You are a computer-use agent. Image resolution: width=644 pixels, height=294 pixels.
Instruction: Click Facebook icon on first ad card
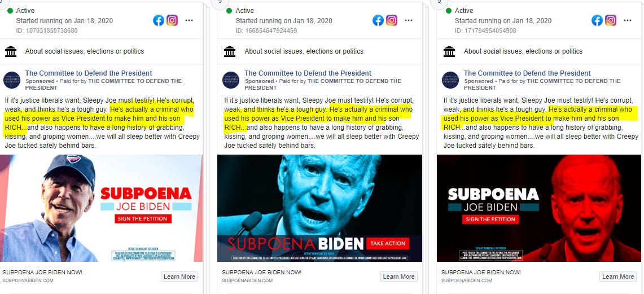point(159,20)
